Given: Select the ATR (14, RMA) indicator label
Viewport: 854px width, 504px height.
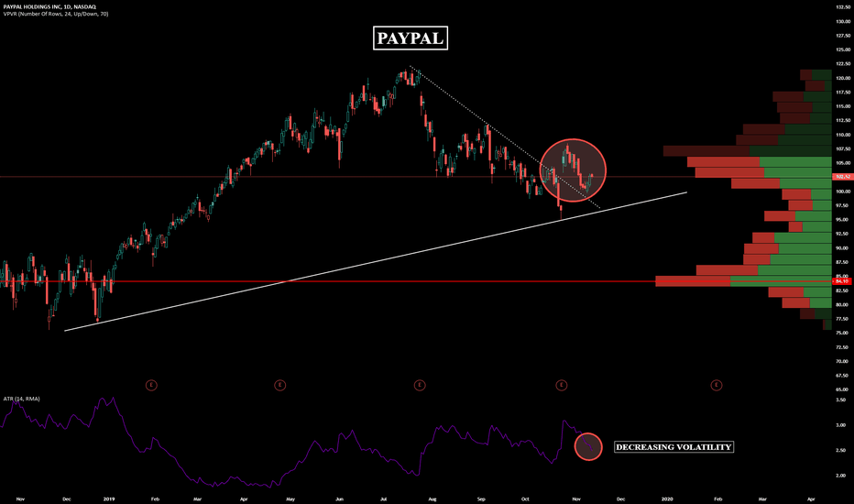Looking at the screenshot, I should [x=21, y=399].
